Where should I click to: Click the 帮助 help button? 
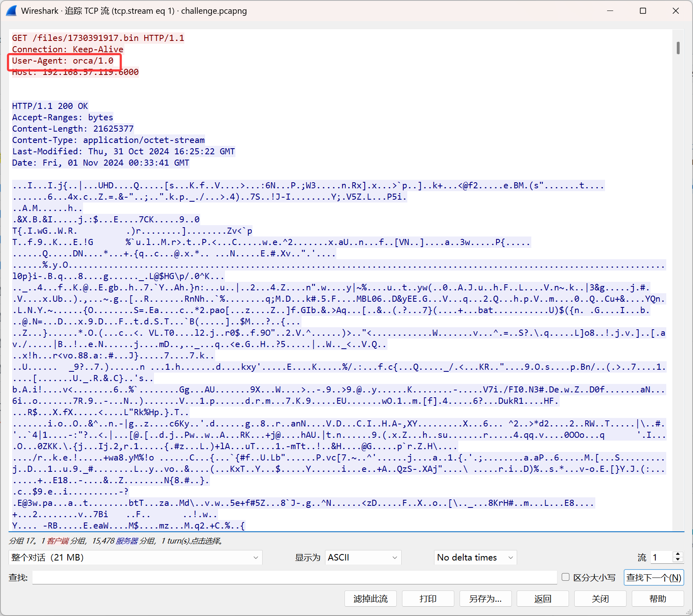pos(658,599)
